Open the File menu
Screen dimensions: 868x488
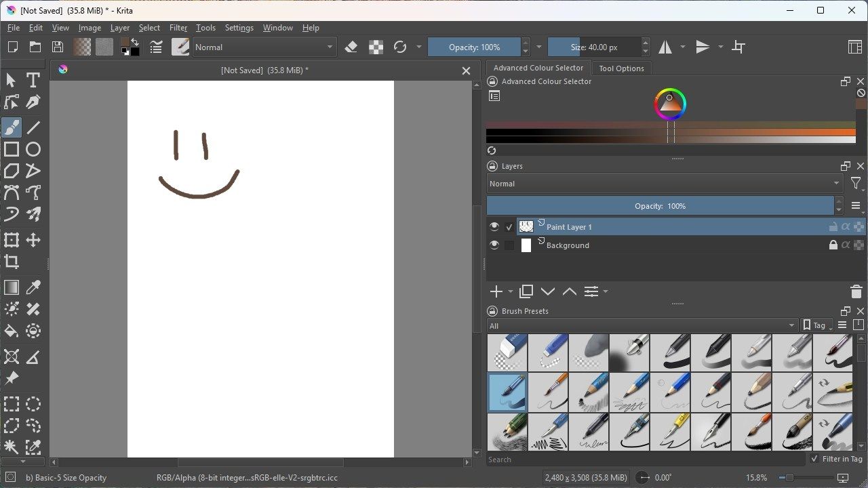pyautogui.click(x=13, y=28)
